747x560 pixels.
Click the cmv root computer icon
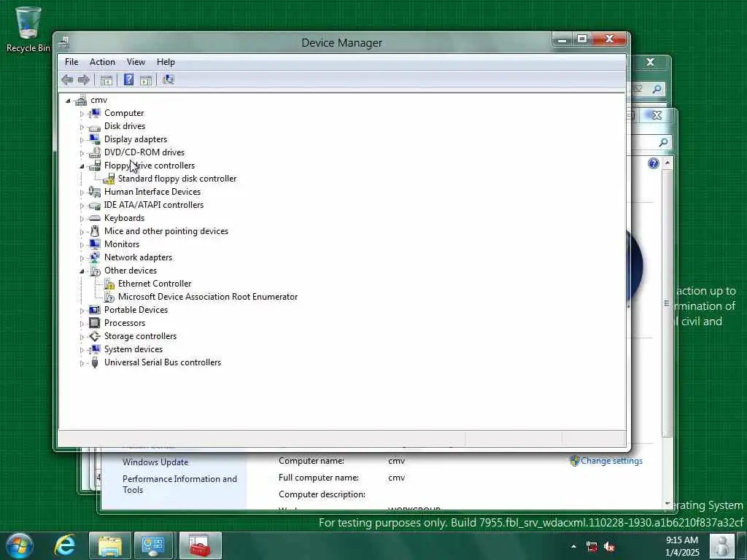point(81,100)
